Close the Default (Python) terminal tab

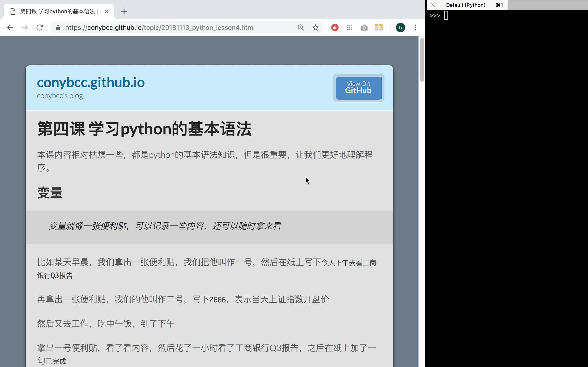pos(433,5)
